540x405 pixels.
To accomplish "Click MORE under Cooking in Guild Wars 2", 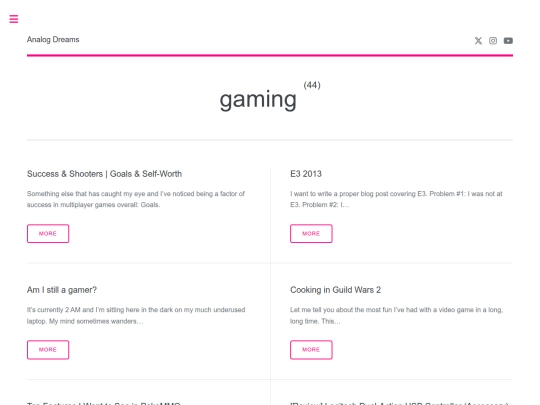I will (x=311, y=350).
